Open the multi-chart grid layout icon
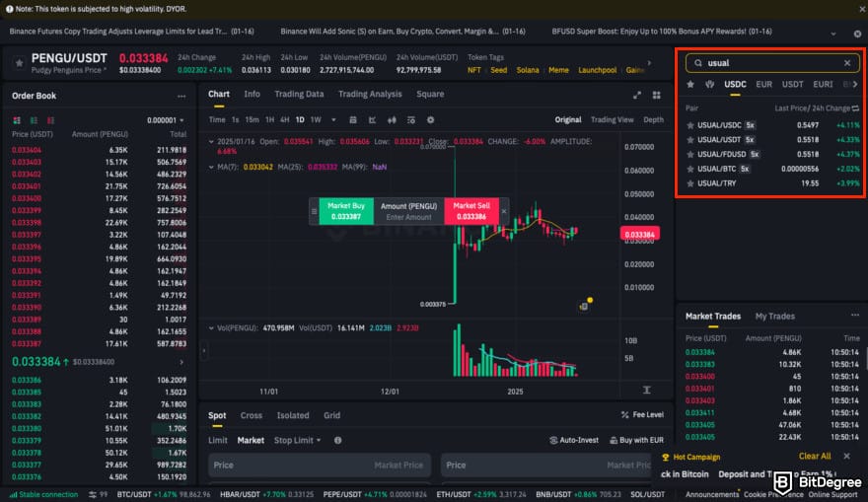The image size is (868, 502). click(x=657, y=96)
